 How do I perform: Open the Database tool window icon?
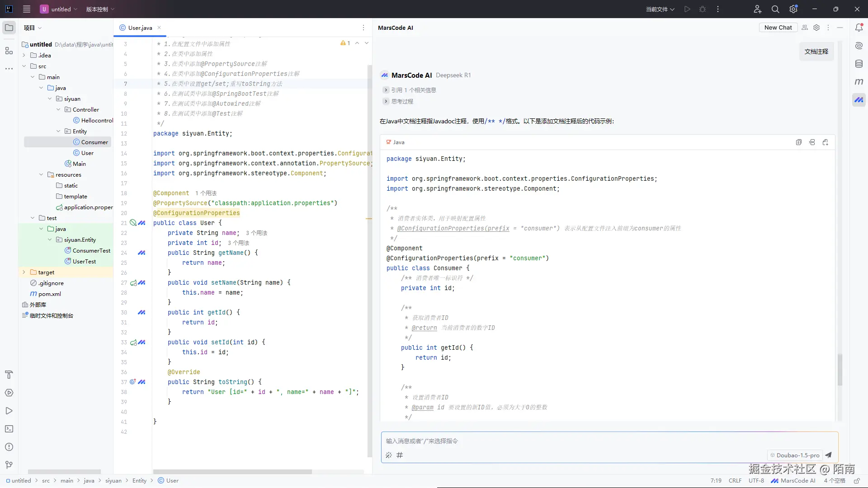click(859, 64)
